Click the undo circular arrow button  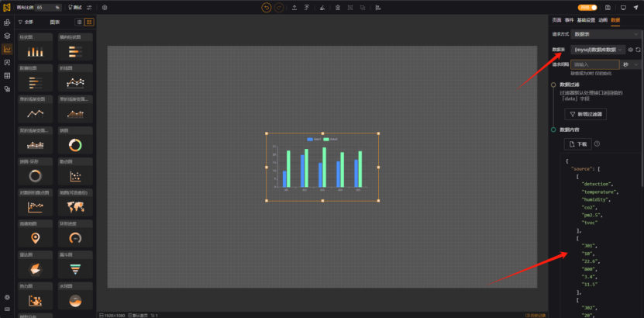coord(267,8)
